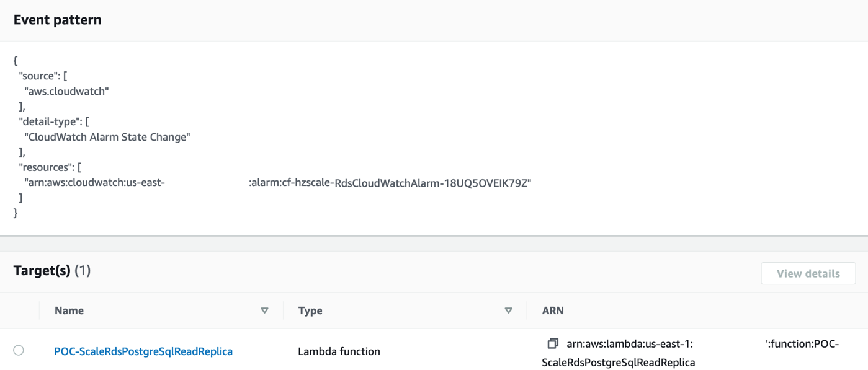868x370 pixels.
Task: Click the Target(s) section heading
Action: 42,271
